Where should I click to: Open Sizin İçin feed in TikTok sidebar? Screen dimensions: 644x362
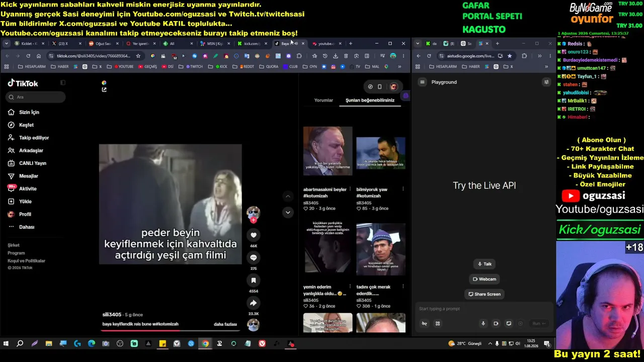tap(24, 112)
